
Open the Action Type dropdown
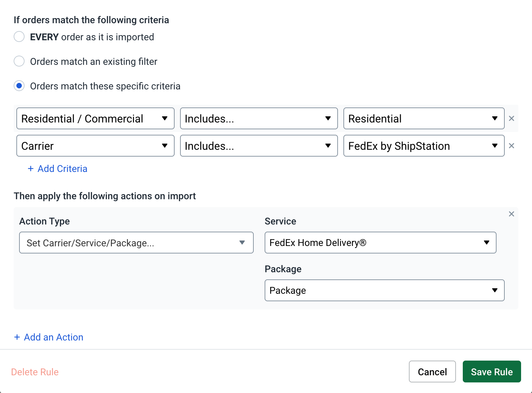(x=136, y=243)
